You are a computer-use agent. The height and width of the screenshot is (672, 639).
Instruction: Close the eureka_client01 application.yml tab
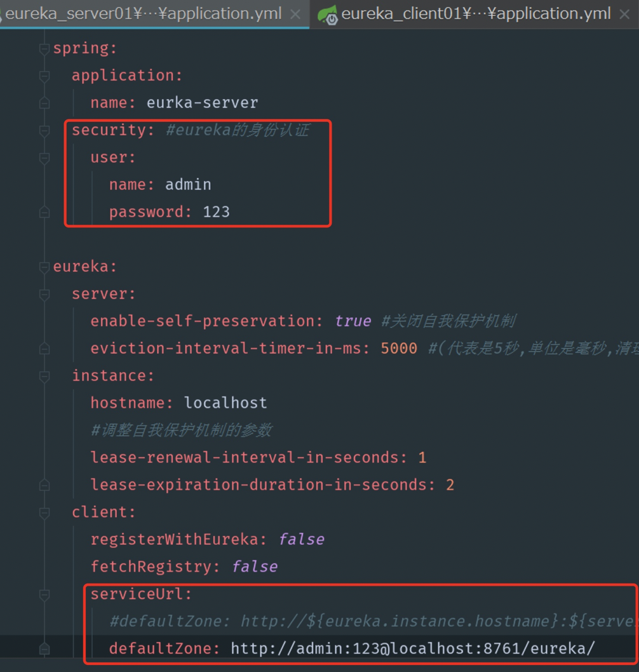[x=625, y=15]
